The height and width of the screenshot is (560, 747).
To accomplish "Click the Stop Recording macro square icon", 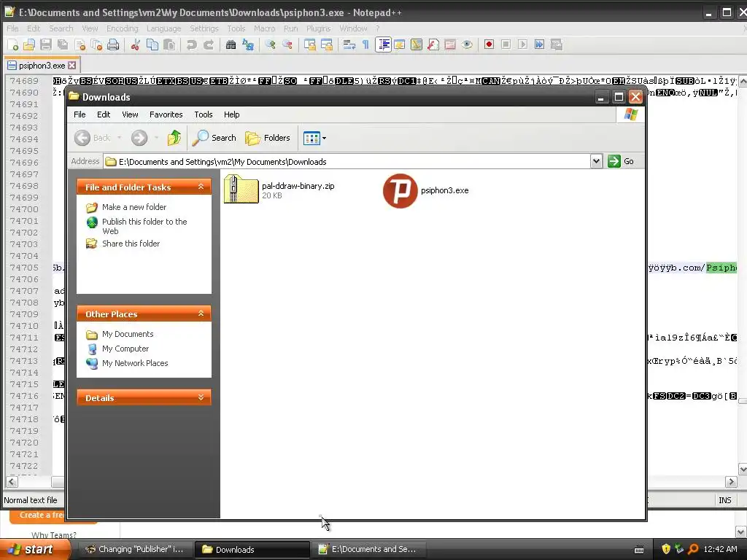I will tap(506, 44).
